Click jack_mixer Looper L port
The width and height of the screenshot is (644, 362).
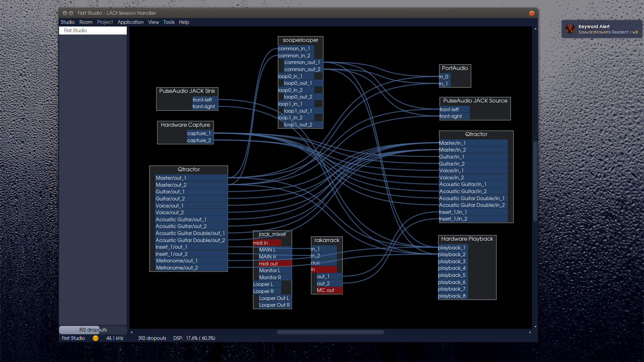point(267,284)
